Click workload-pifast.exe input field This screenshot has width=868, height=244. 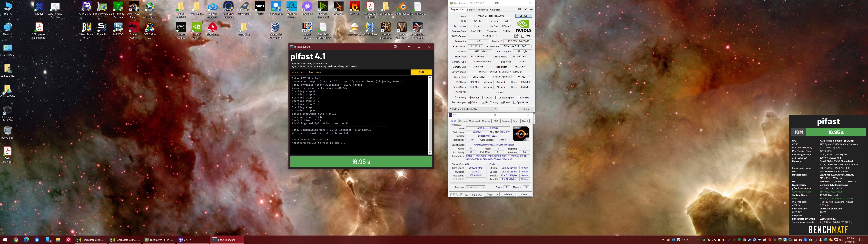point(350,72)
